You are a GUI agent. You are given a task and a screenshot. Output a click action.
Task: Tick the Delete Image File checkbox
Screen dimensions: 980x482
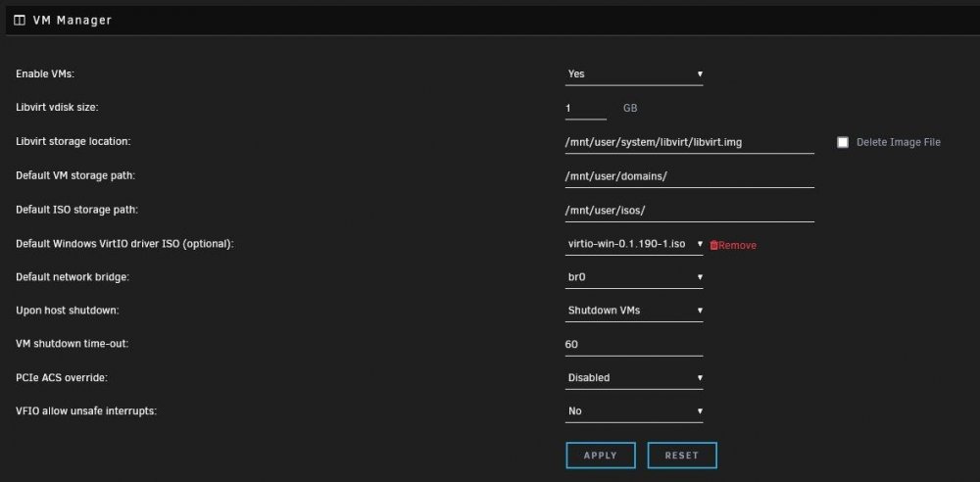click(843, 142)
